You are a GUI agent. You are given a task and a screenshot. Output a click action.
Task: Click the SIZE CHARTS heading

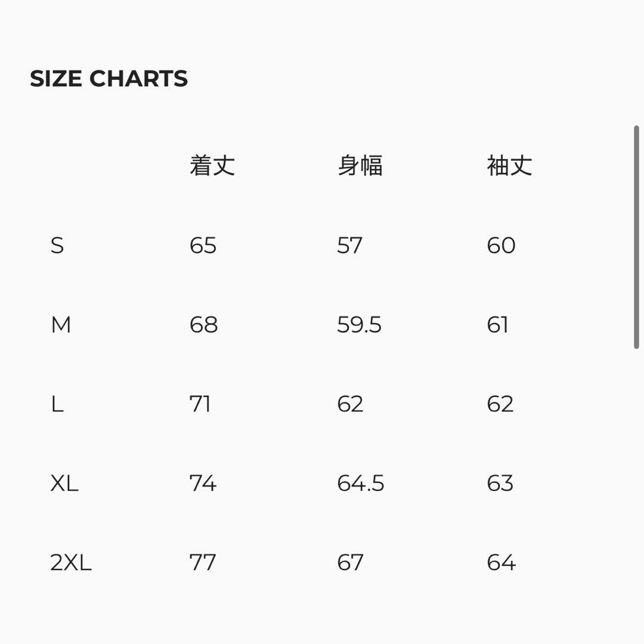(x=109, y=79)
